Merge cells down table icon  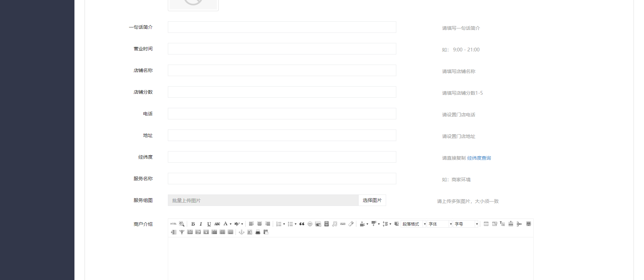[x=206, y=232]
